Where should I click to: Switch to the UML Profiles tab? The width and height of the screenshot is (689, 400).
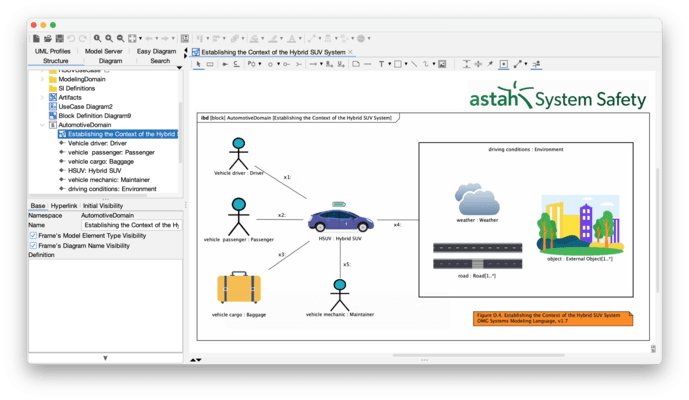click(53, 51)
